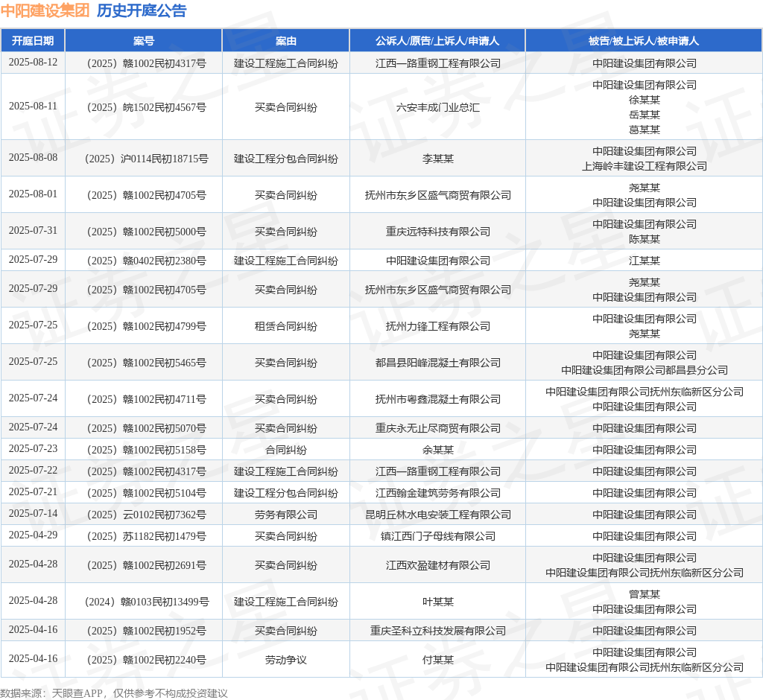Click the date cell 2025-07-14
Image resolution: width=763 pixels, height=700 pixels.
point(33,514)
